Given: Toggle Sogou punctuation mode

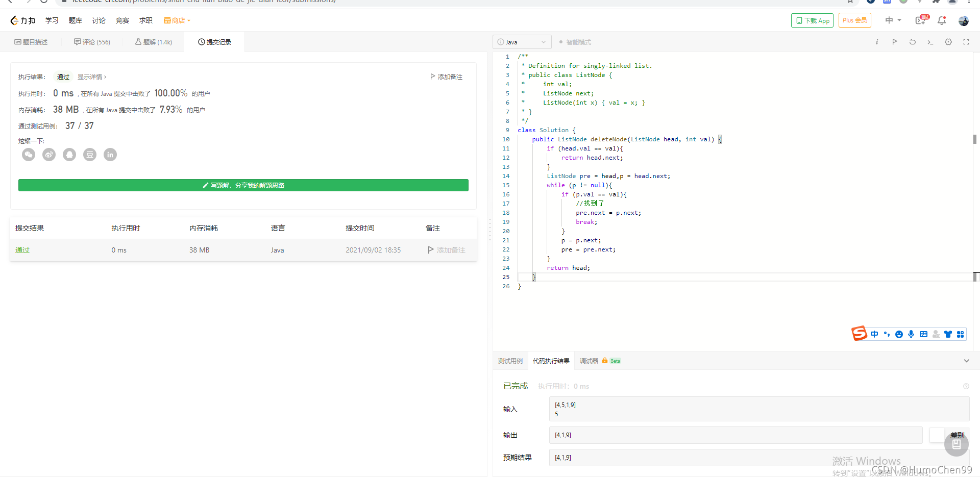Looking at the screenshot, I should (x=887, y=334).
